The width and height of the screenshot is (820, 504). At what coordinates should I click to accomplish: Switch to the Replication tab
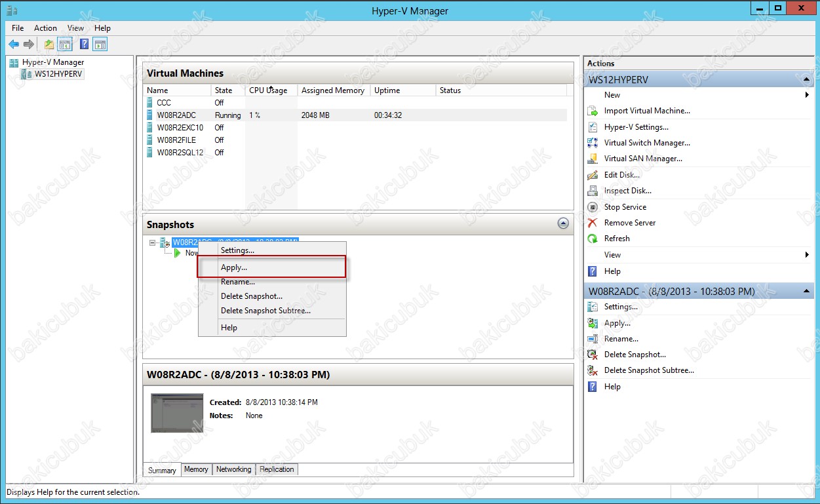[277, 469]
